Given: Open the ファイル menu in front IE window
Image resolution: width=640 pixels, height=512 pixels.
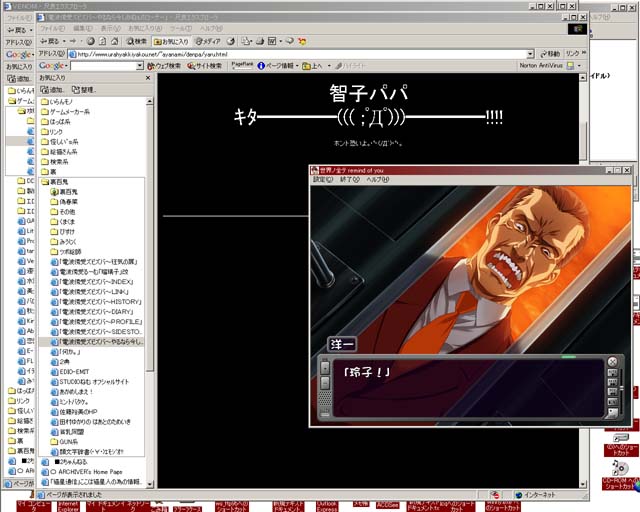Looking at the screenshot, I should coord(53,29).
